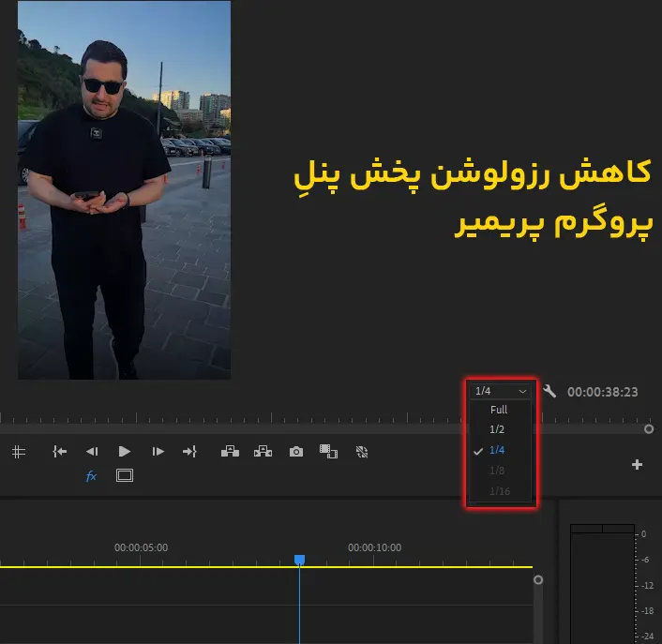This screenshot has height=644, width=662.
Task: Select the 1/16 resolution option
Action: [501, 491]
